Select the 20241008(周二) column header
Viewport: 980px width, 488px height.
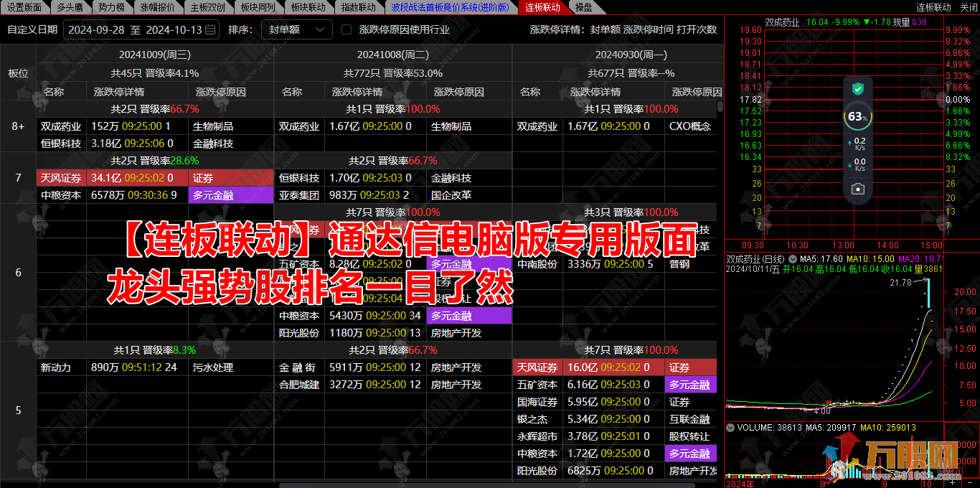393,54
